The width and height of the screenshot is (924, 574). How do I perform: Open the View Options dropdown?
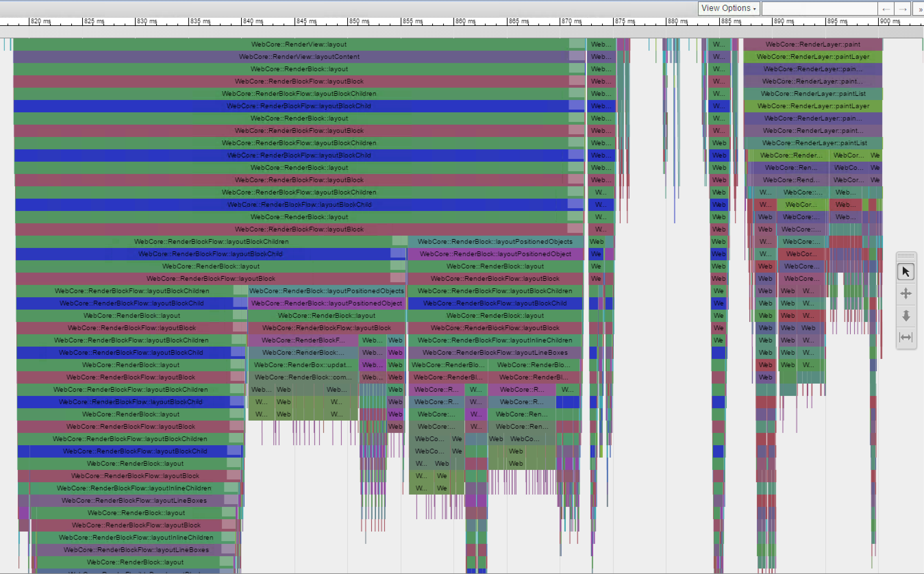(x=728, y=8)
